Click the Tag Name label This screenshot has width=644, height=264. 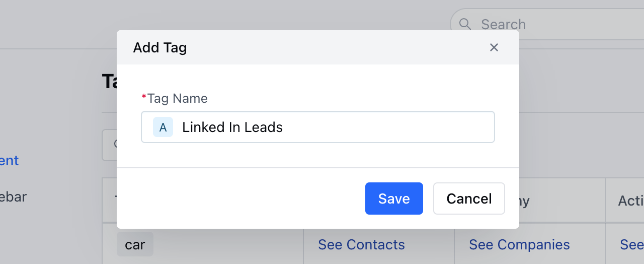[x=178, y=98]
